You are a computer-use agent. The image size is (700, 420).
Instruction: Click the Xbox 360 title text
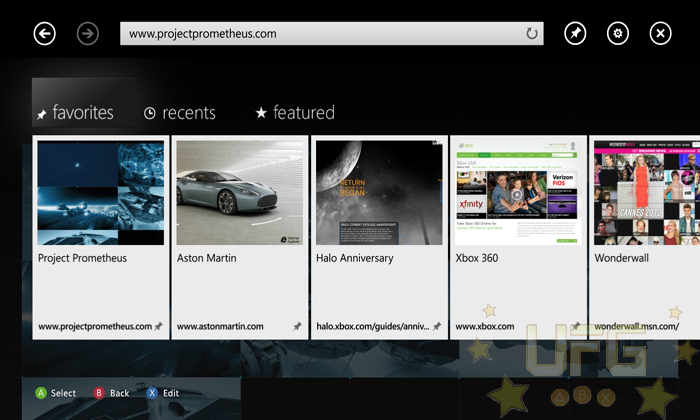point(477,258)
